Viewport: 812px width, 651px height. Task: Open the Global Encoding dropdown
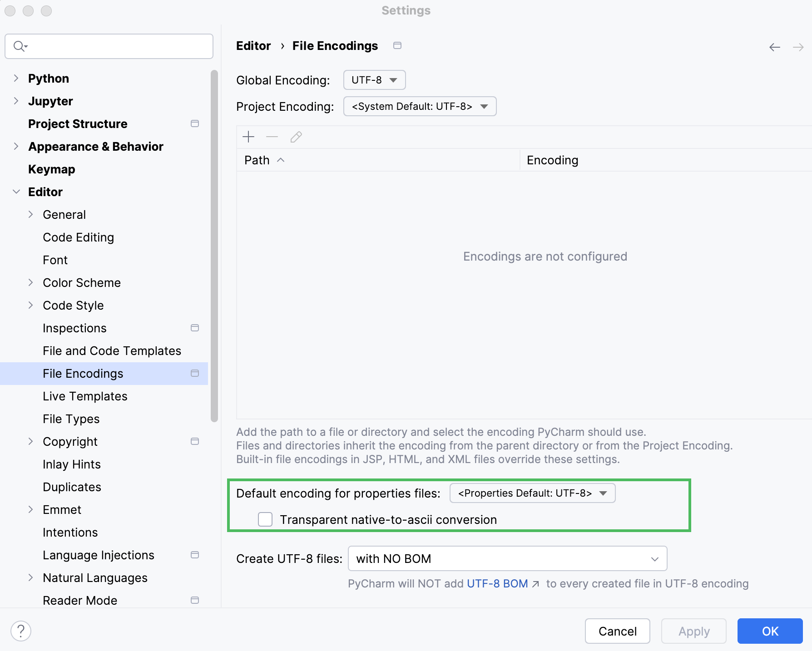coord(374,80)
